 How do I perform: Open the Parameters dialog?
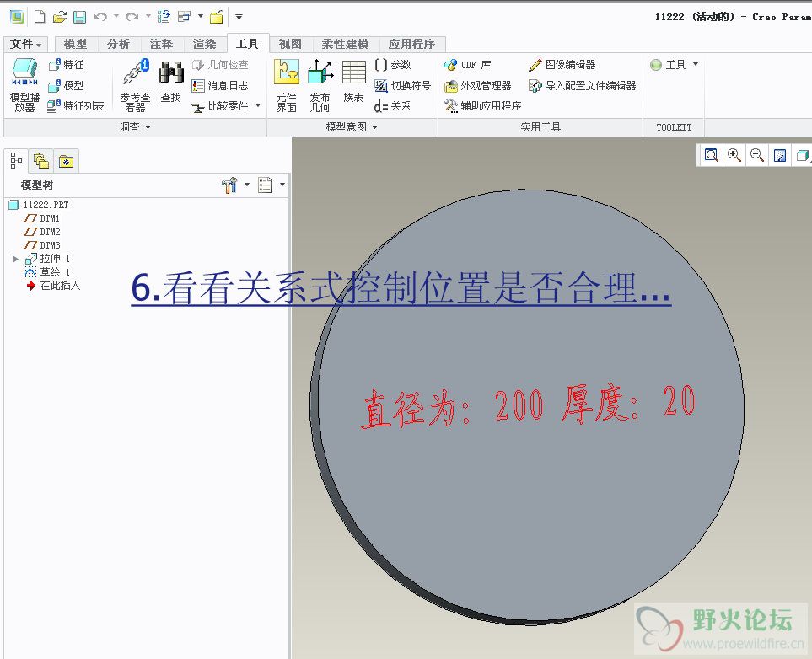point(393,65)
